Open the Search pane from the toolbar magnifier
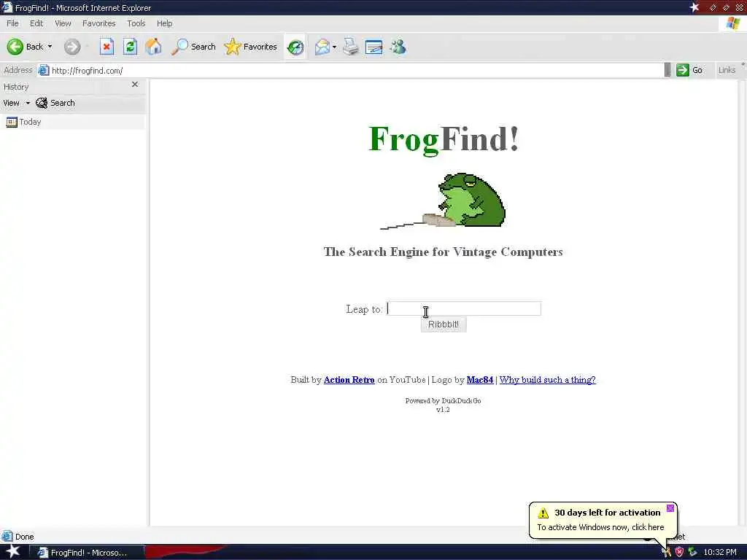This screenshot has height=560, width=747. (x=193, y=47)
